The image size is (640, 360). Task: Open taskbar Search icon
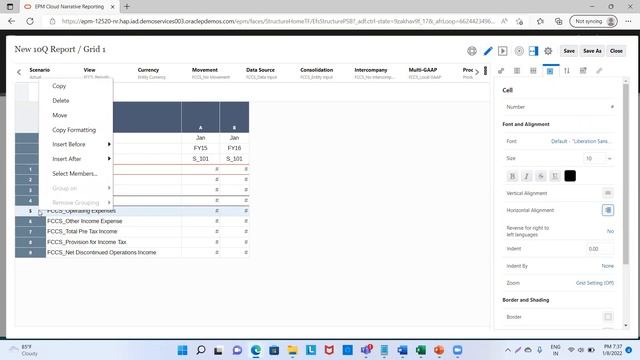[200, 350]
